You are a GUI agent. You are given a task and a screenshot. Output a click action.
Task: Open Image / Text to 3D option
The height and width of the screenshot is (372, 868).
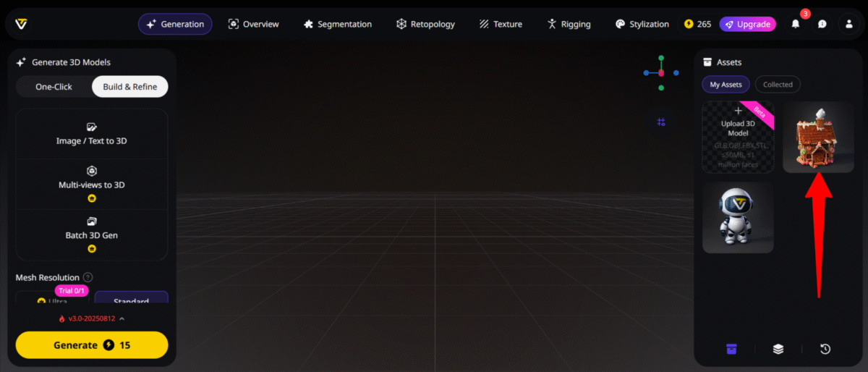tap(92, 134)
